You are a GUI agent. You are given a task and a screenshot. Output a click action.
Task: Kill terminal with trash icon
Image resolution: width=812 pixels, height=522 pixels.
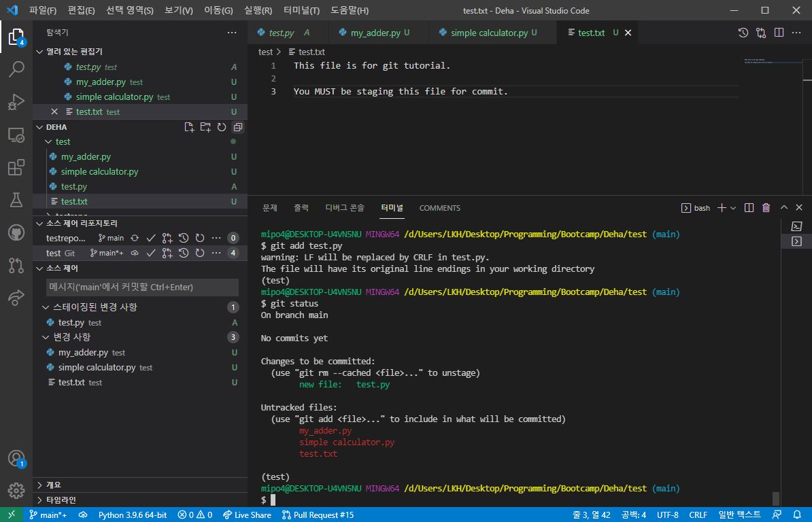coord(766,208)
